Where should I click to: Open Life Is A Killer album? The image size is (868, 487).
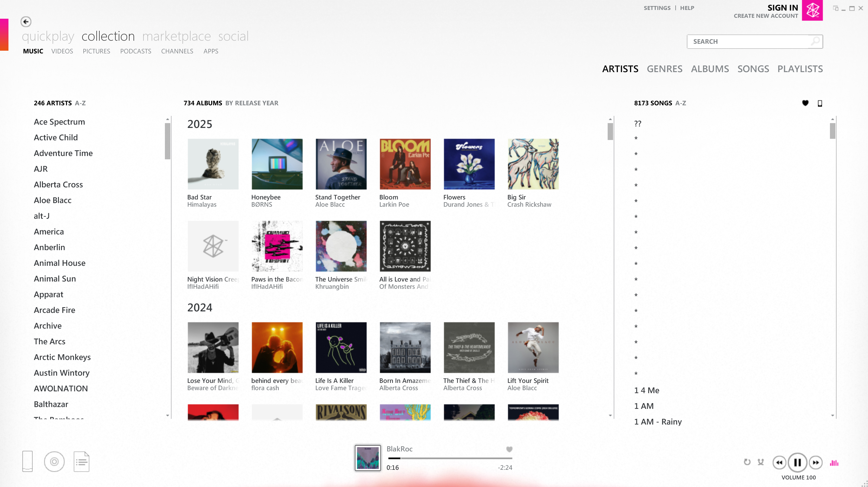[x=341, y=347]
